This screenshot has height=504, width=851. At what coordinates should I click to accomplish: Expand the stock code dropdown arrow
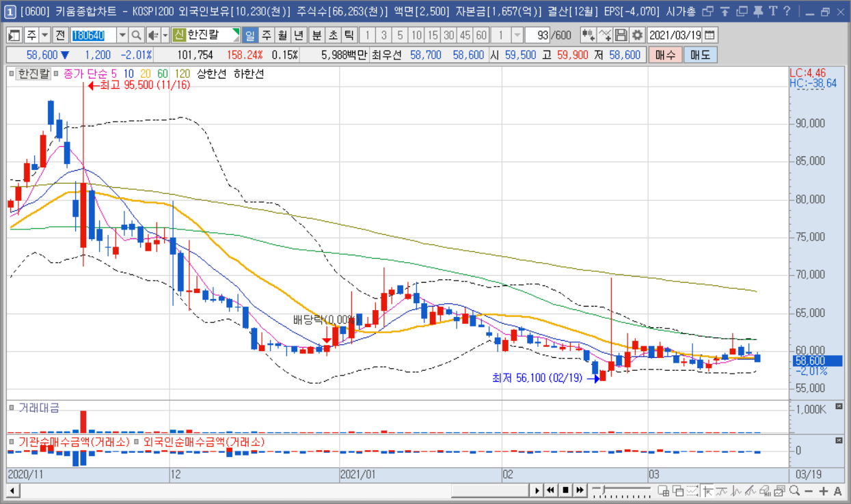pyautogui.click(x=122, y=35)
